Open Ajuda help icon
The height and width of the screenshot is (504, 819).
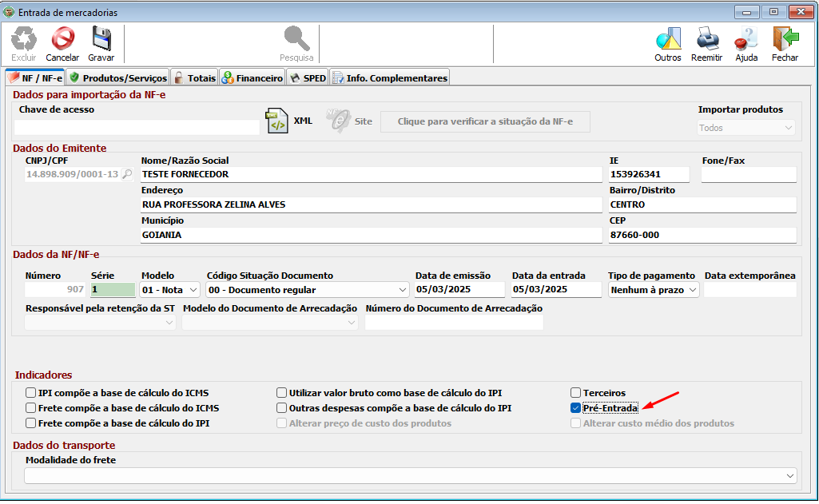(746, 38)
